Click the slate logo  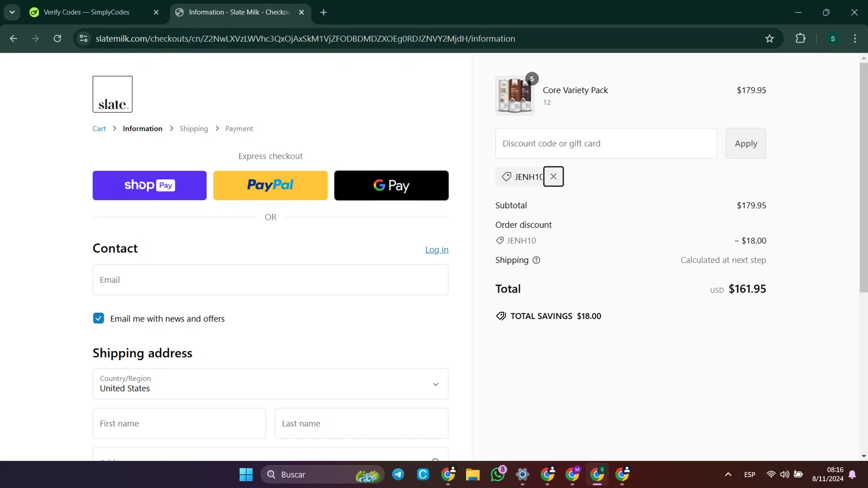tap(112, 94)
